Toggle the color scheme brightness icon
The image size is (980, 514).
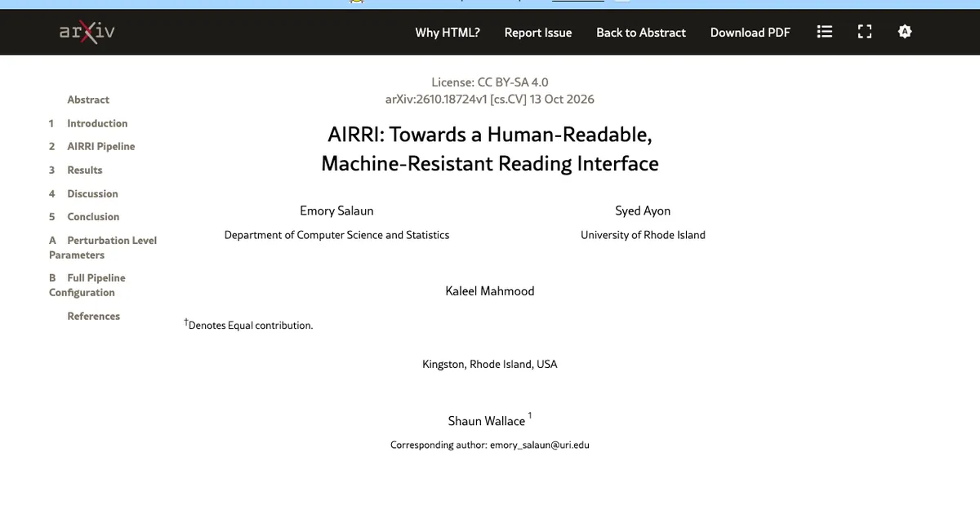(904, 32)
